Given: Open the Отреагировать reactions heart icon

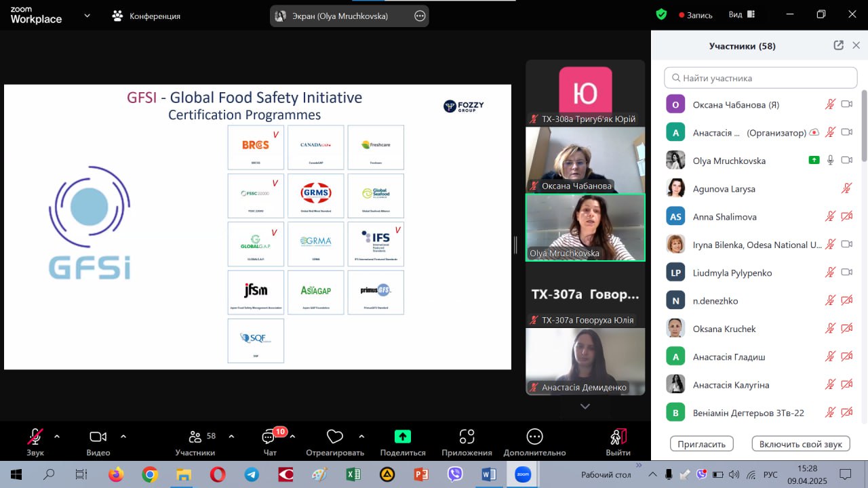Looking at the screenshot, I should [x=334, y=437].
